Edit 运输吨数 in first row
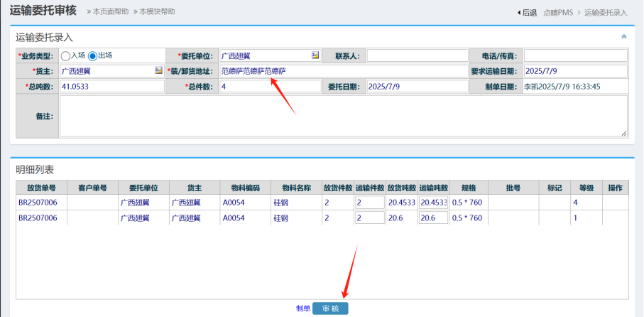This screenshot has height=317, width=644. [x=433, y=203]
